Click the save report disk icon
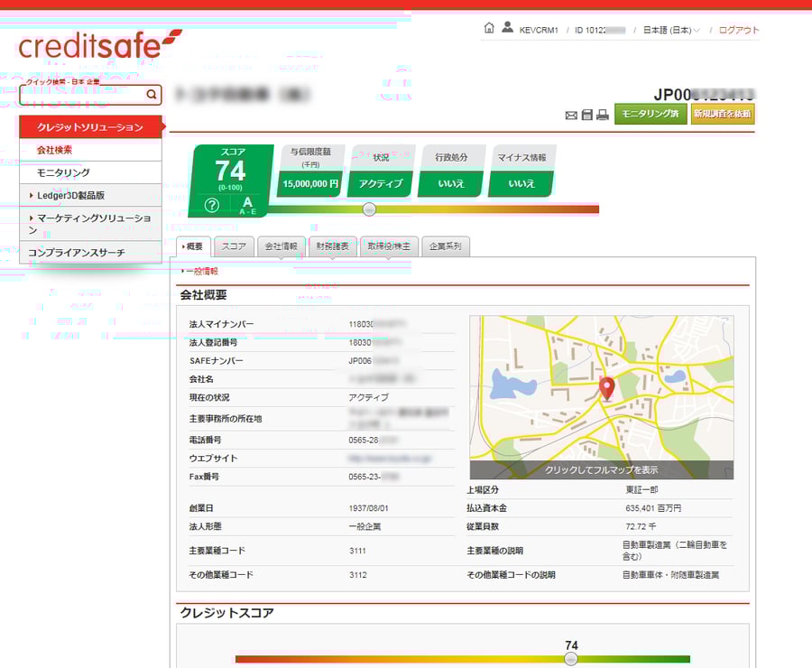Screen dimensions: 812x668 [x=586, y=115]
